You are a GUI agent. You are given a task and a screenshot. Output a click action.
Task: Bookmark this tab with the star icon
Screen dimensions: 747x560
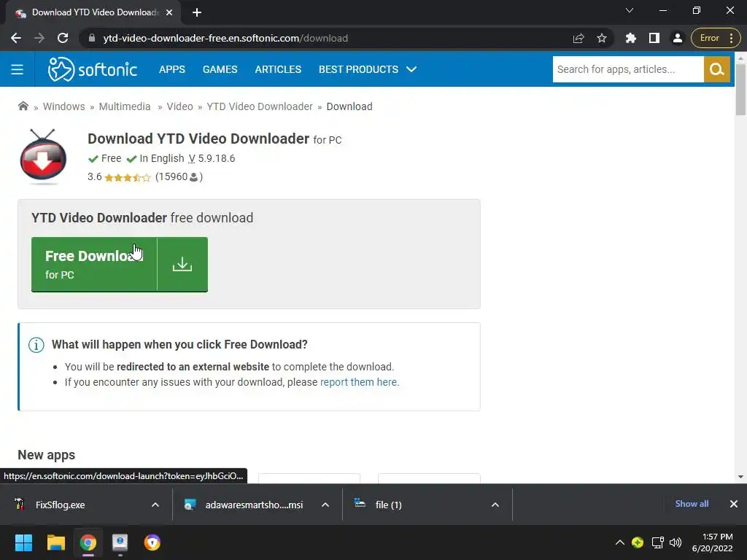click(x=602, y=38)
